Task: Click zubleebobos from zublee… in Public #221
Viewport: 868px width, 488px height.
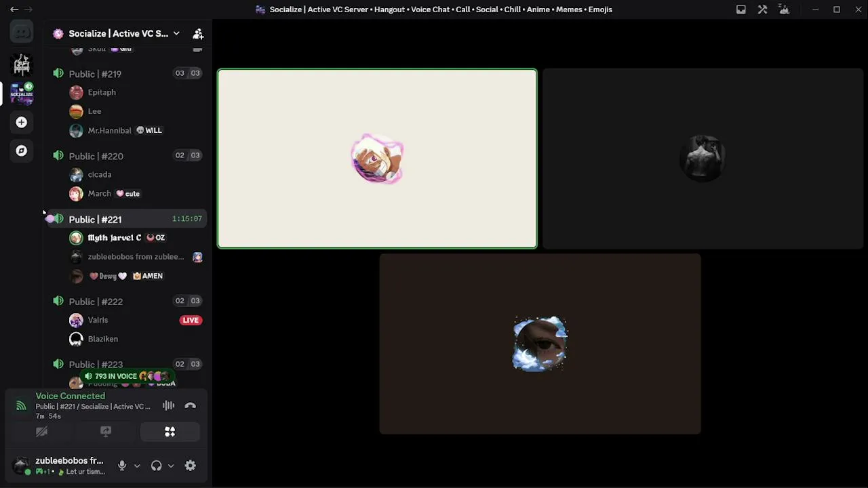Action: coord(134,257)
